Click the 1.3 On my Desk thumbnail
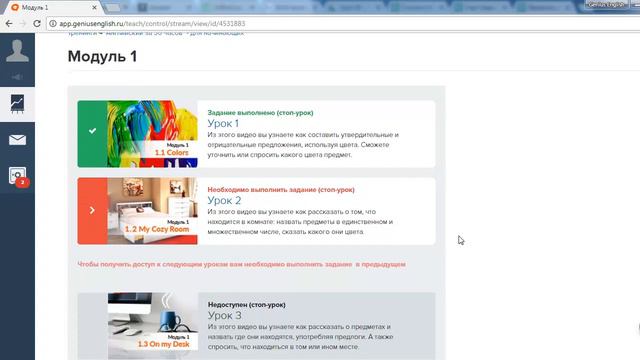640x360 pixels. pos(153,326)
